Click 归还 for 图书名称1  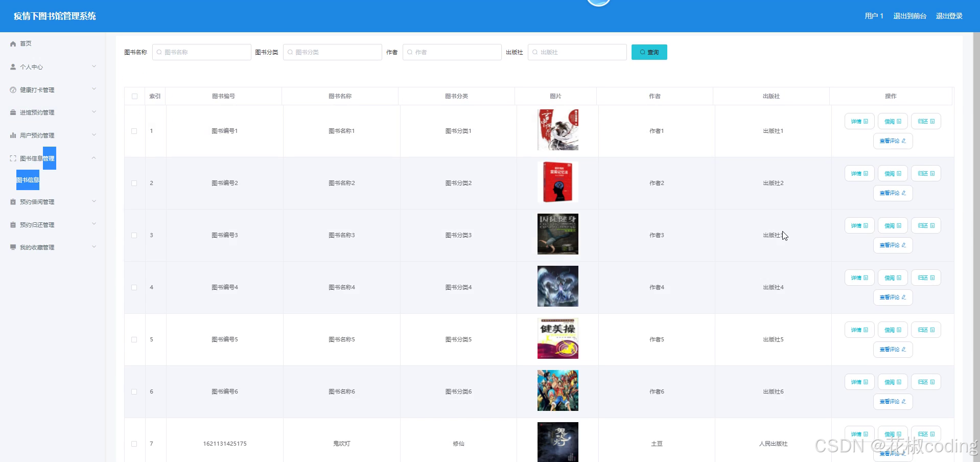click(926, 122)
